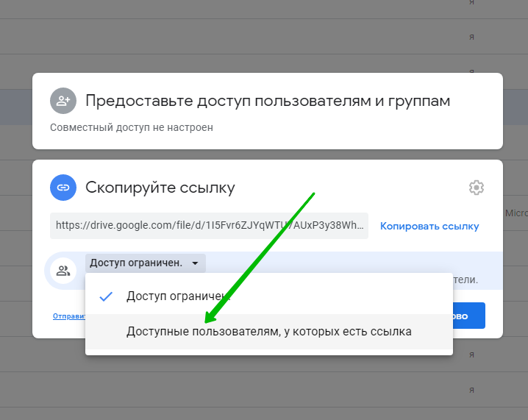Image resolution: width=528 pixels, height=420 pixels.
Task: Click Копировать ссылку
Action: tap(429, 226)
